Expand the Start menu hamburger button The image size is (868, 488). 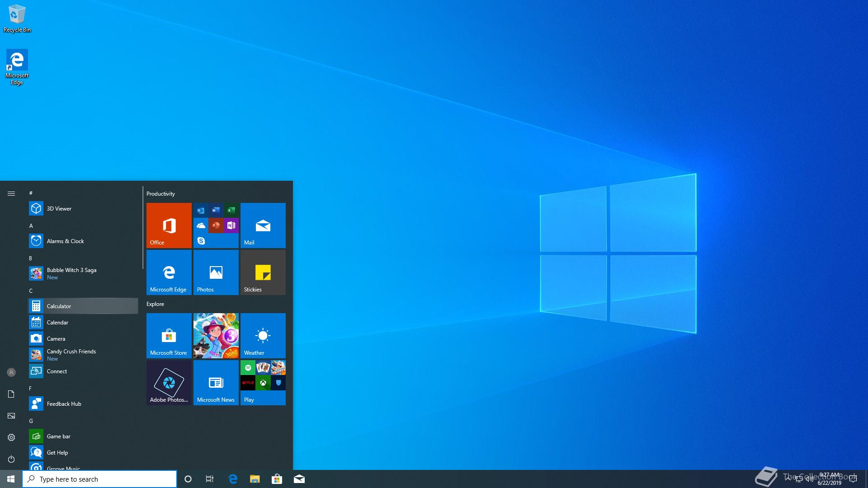pos(11,193)
